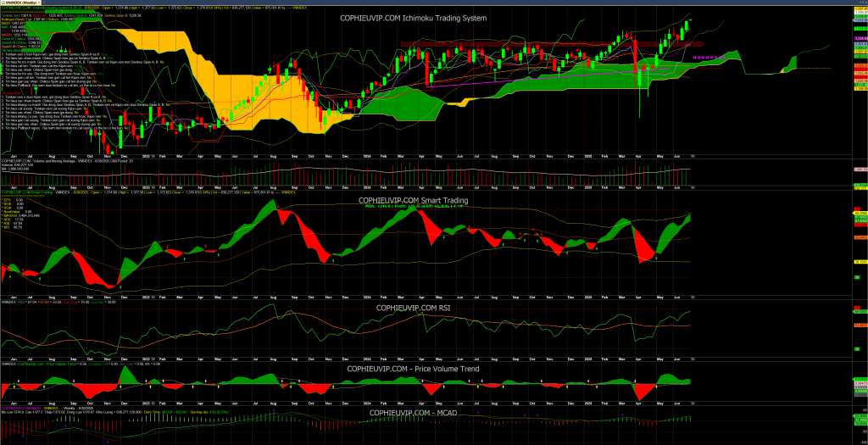Click the Senkou Span B value label

(122, 15)
